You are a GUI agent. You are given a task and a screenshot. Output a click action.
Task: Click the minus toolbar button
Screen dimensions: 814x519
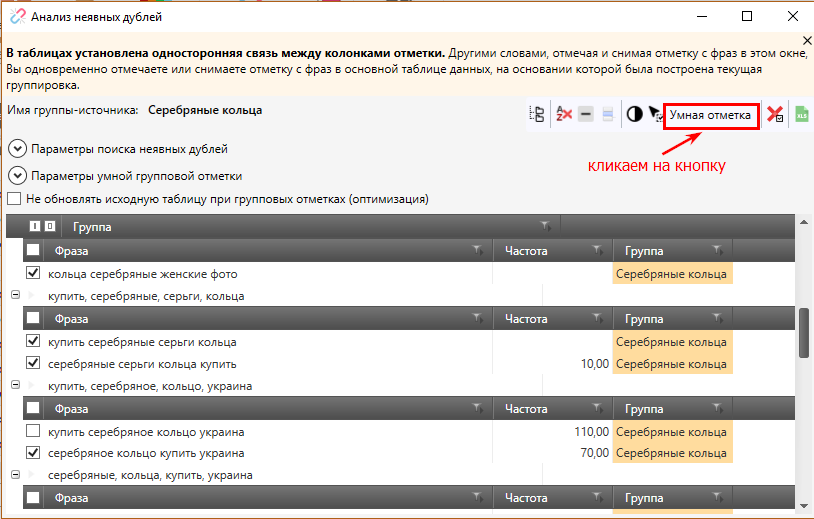pyautogui.click(x=586, y=114)
